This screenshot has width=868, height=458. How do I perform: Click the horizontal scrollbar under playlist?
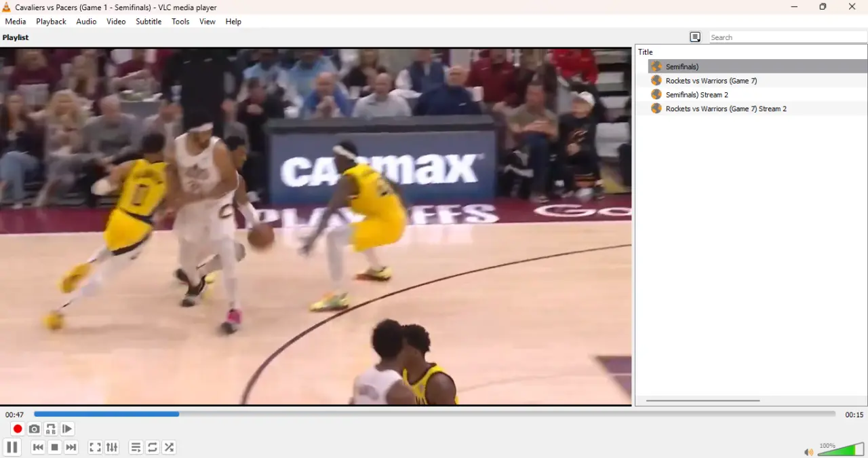pyautogui.click(x=703, y=400)
